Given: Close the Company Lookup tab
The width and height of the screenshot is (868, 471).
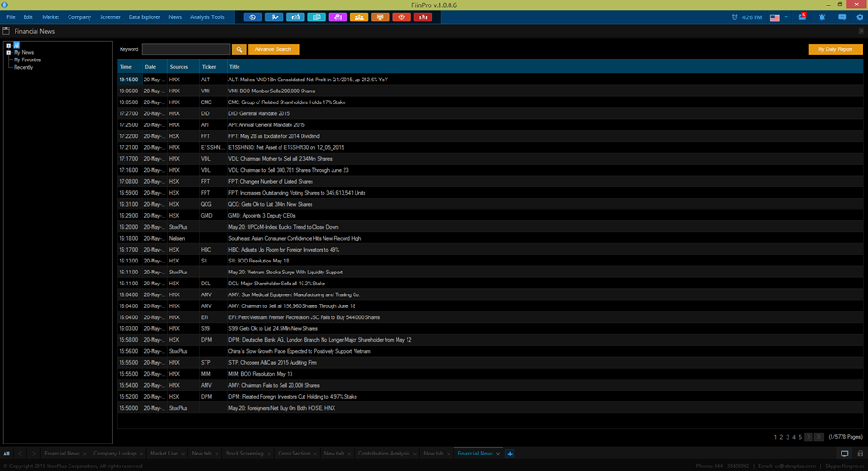Looking at the screenshot, I should tap(141, 454).
